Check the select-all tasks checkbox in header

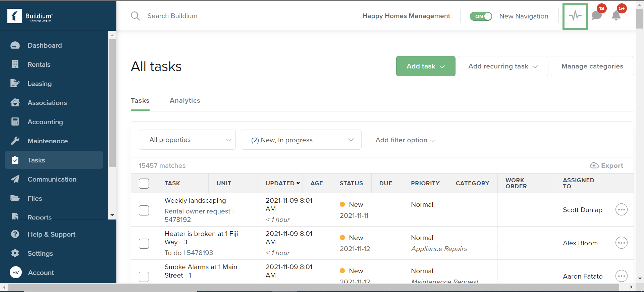pyautogui.click(x=144, y=184)
